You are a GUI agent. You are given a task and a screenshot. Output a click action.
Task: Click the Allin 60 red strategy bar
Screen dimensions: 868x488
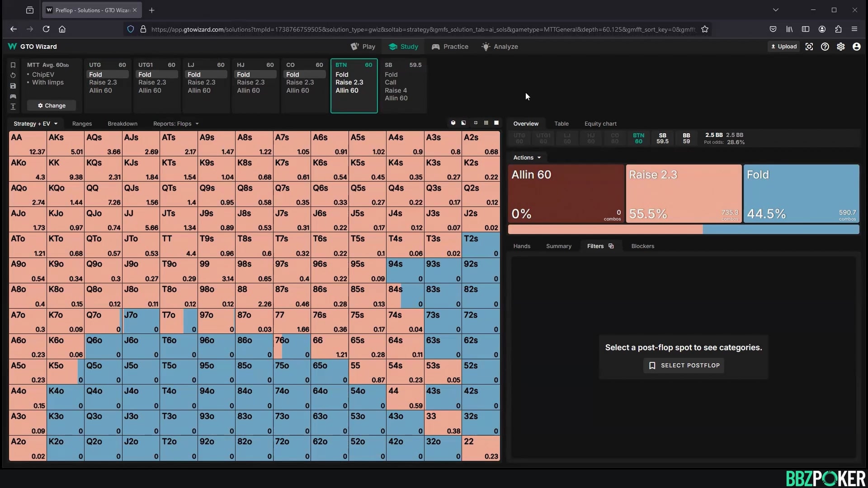tap(566, 194)
